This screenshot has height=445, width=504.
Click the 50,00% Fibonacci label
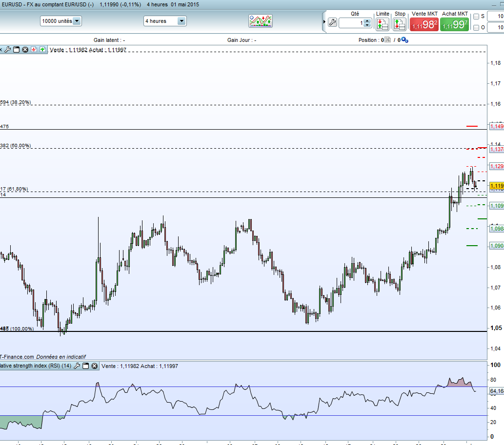coord(16,145)
